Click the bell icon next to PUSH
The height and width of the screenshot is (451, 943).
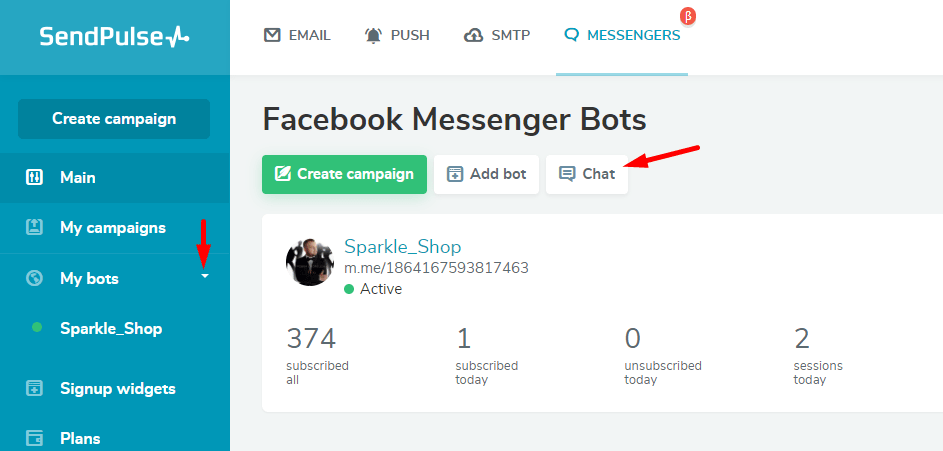click(373, 35)
